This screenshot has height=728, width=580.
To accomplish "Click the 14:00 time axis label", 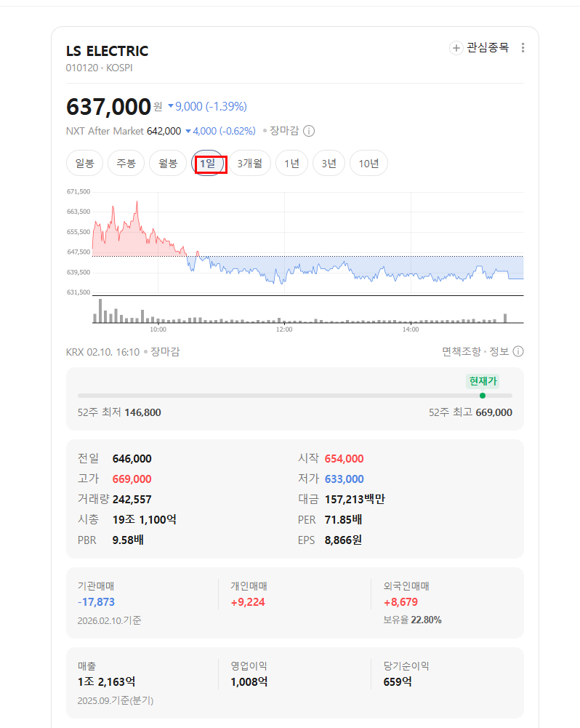I will click(411, 329).
